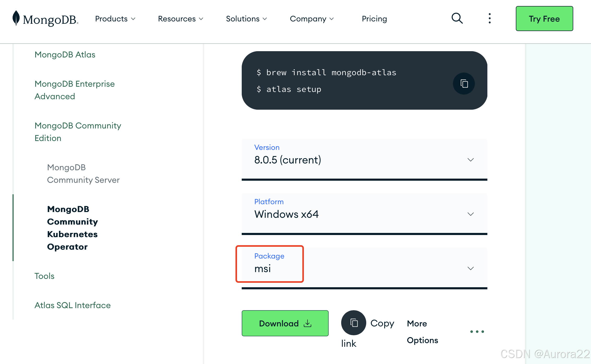This screenshot has width=591, height=364.
Task: Open the Pricing page
Action: (374, 19)
